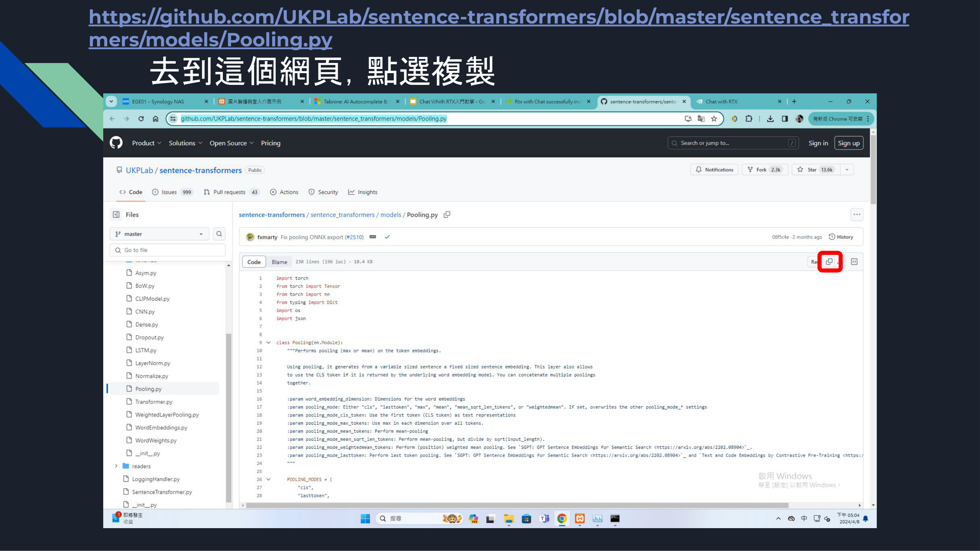This screenshot has height=551, width=980.
Task: Open the Issues tab
Action: pos(173,192)
